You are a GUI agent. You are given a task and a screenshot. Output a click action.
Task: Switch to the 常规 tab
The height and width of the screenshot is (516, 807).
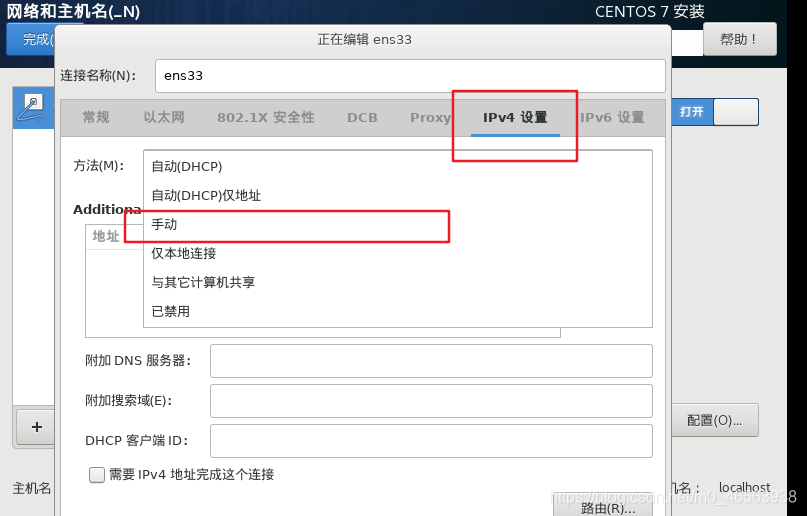click(96, 117)
